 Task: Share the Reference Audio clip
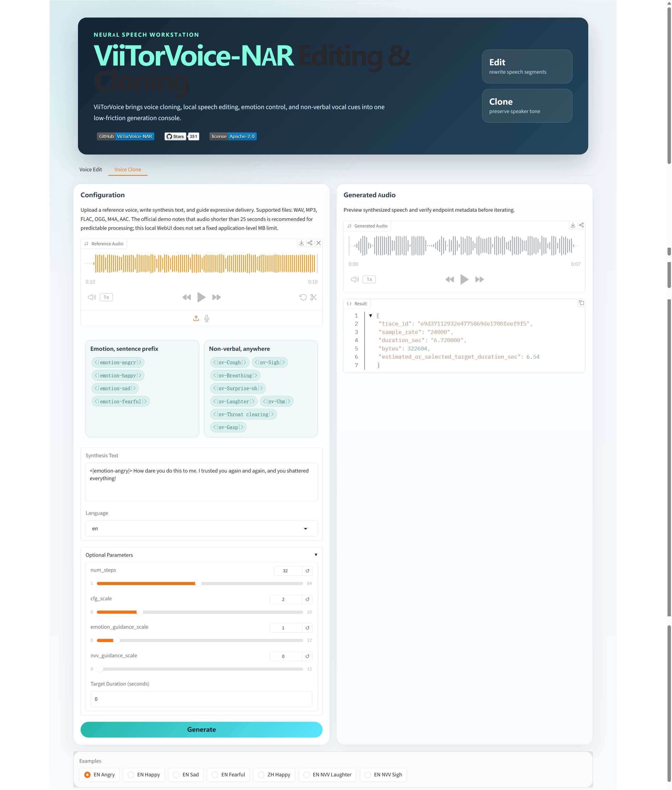[x=310, y=243]
